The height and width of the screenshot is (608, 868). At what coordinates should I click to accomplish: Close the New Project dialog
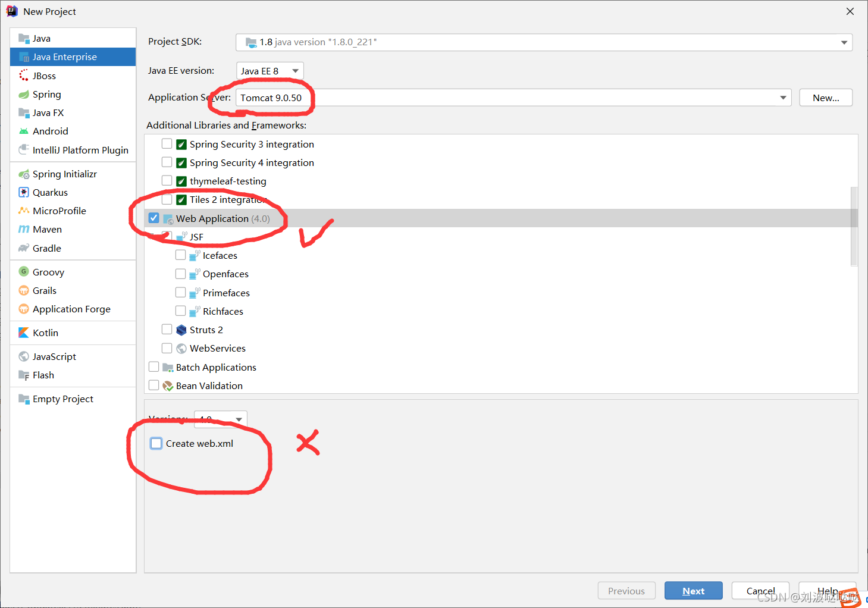(850, 11)
